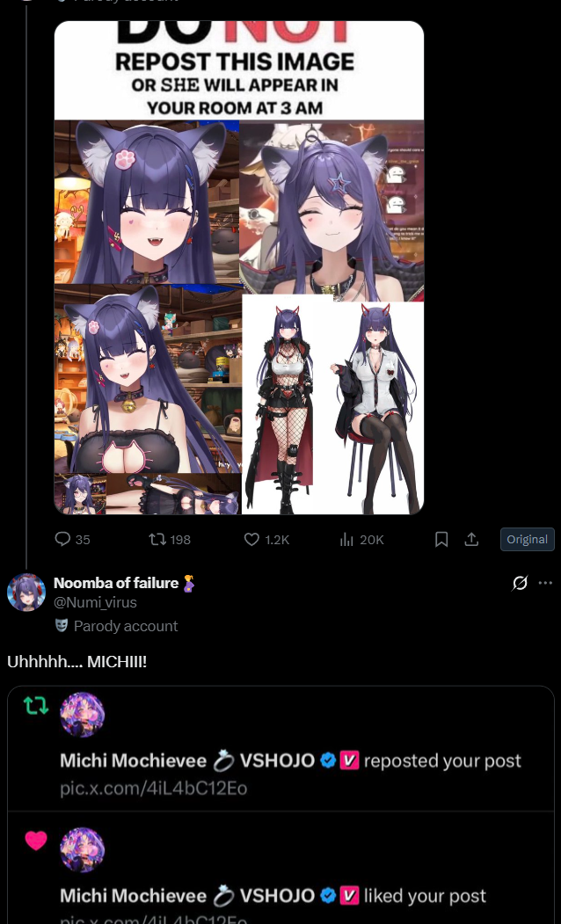
Task: Open the Noomba of failure display name
Action: 116,583
